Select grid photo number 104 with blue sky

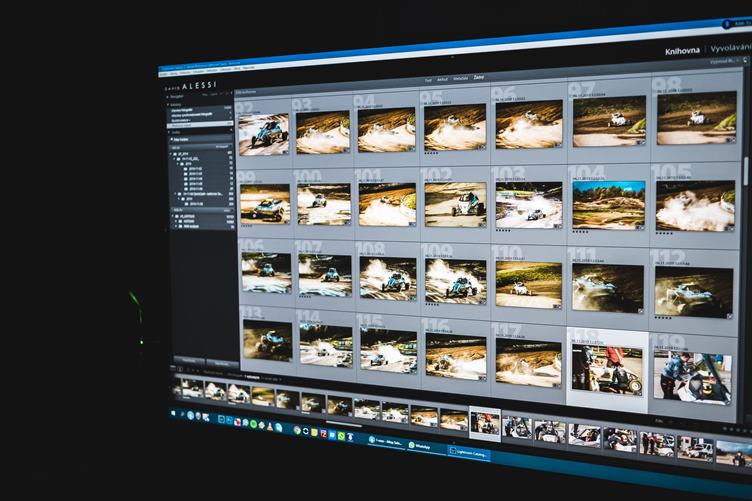point(609,205)
